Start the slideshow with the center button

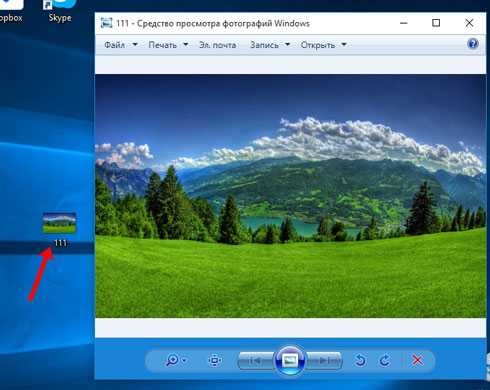(x=290, y=360)
